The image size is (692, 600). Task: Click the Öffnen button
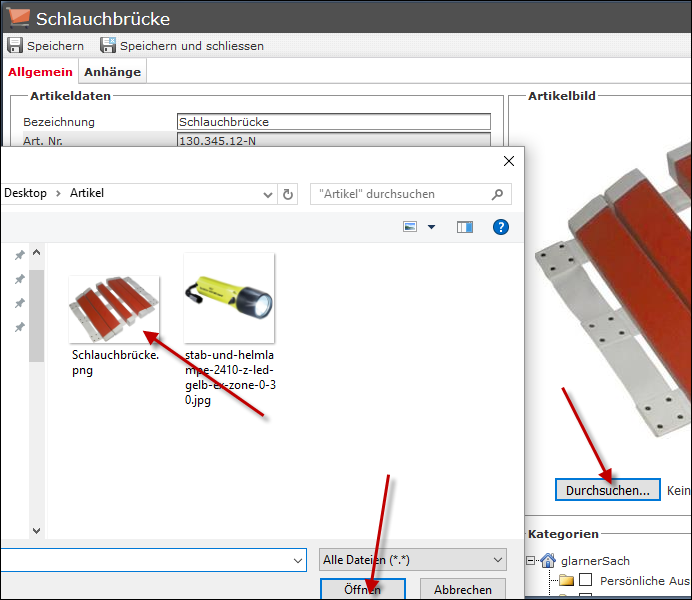[362, 590]
